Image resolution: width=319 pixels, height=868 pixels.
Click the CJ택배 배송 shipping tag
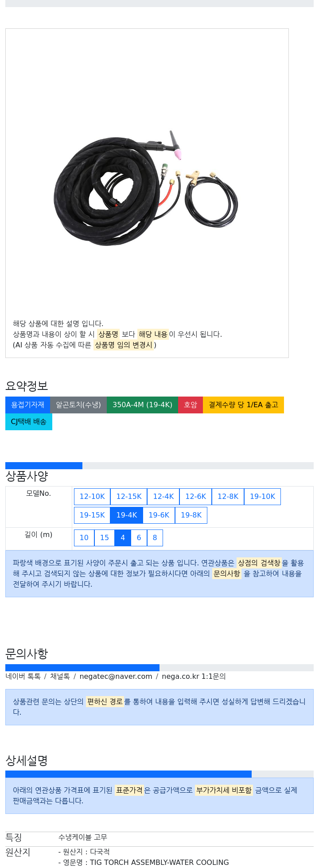tap(29, 422)
